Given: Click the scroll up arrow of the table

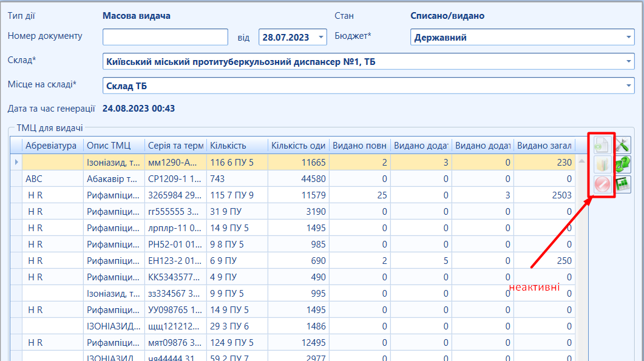Looking at the screenshot, I should (x=581, y=161).
